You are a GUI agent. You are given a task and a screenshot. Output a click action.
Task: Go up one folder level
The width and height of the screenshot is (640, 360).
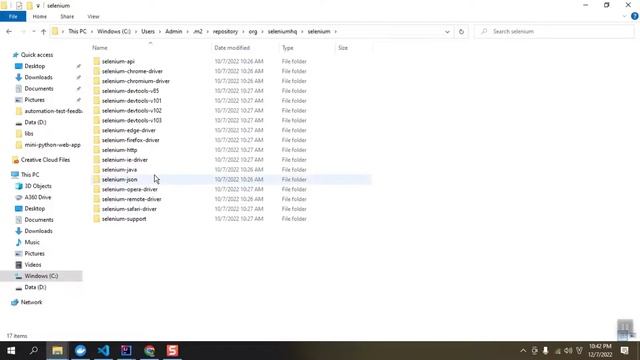(x=43, y=31)
